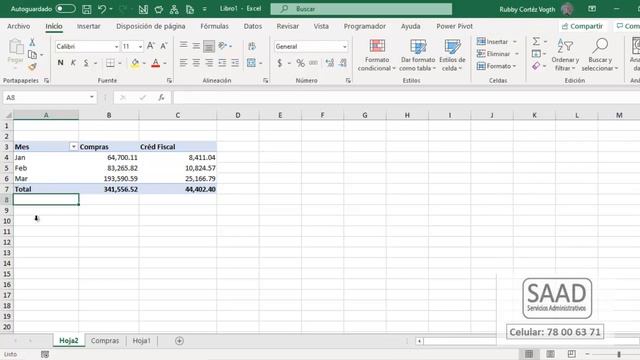Click the Comma Style 000 icon
The height and width of the screenshot is (360, 640).
tap(313, 63)
